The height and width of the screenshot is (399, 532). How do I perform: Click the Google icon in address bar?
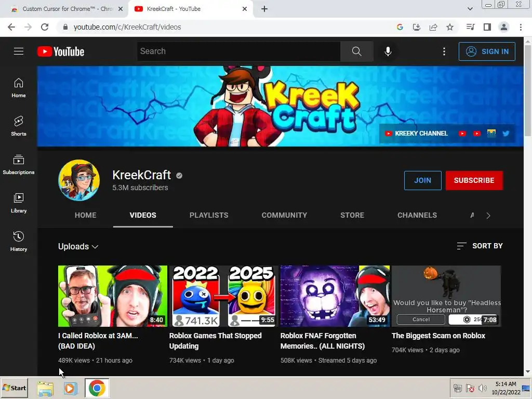(x=400, y=27)
